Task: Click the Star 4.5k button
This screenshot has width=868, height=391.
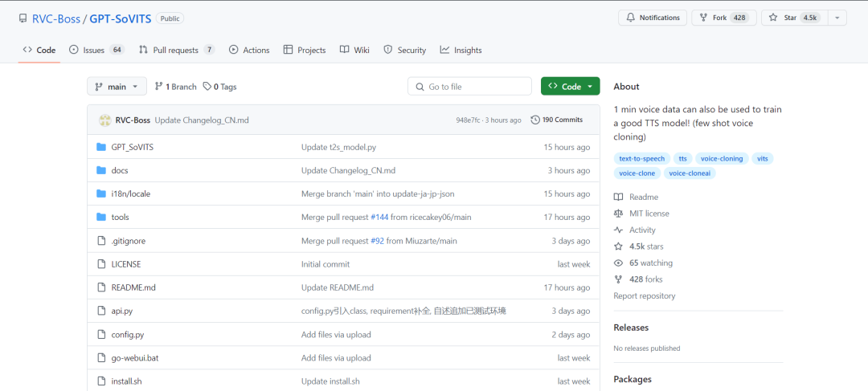Action: 794,18
